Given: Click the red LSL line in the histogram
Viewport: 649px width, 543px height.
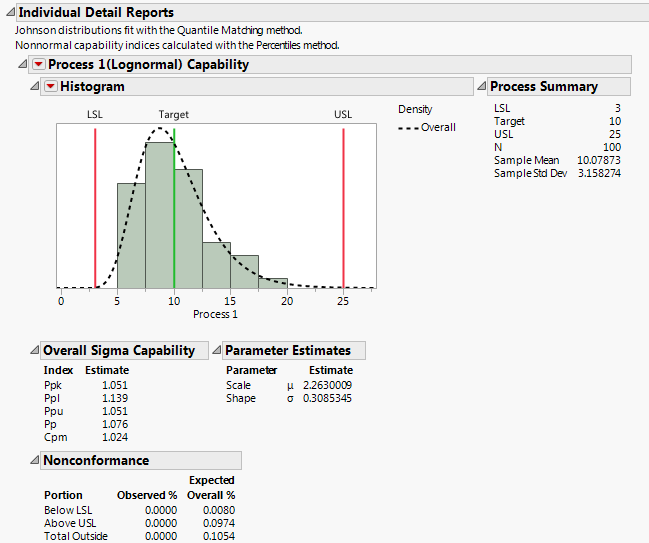Looking at the screenshot, I should click(95, 210).
